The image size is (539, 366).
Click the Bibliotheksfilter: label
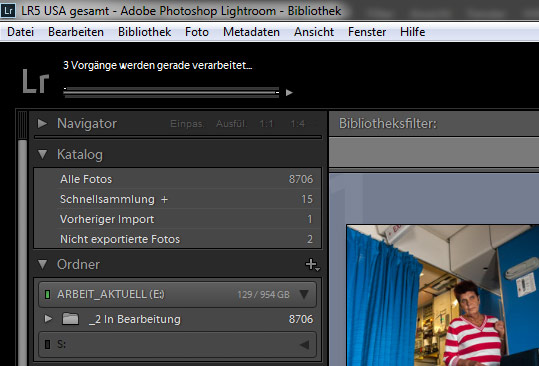pyautogui.click(x=388, y=123)
